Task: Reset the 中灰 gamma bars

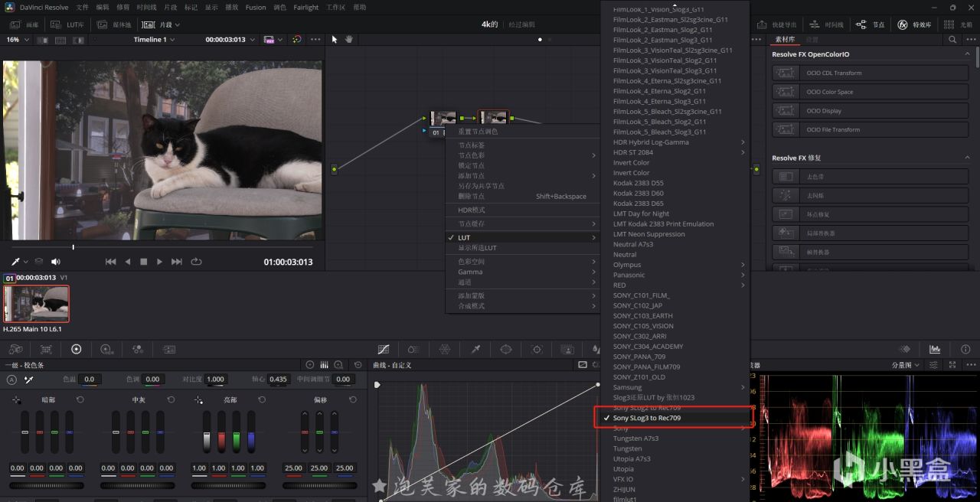Action: (x=171, y=399)
